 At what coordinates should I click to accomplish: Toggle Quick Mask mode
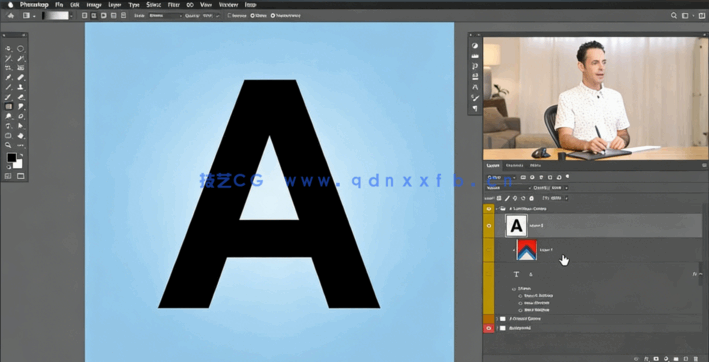[x=8, y=176]
